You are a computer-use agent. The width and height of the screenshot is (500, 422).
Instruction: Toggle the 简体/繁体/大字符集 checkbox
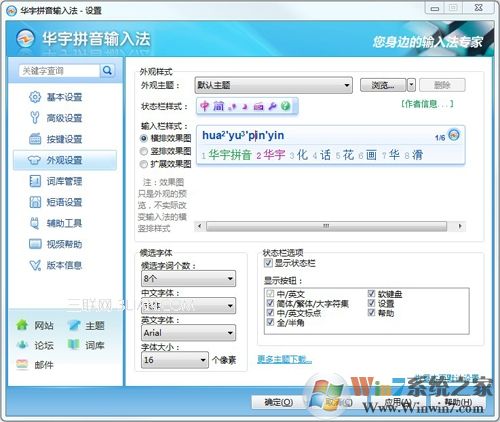coord(270,303)
